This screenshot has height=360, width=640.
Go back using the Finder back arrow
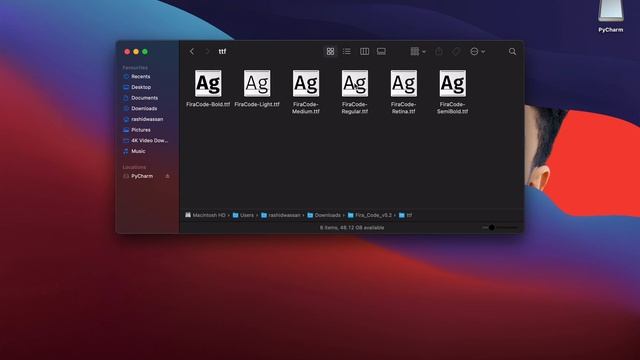(192, 51)
